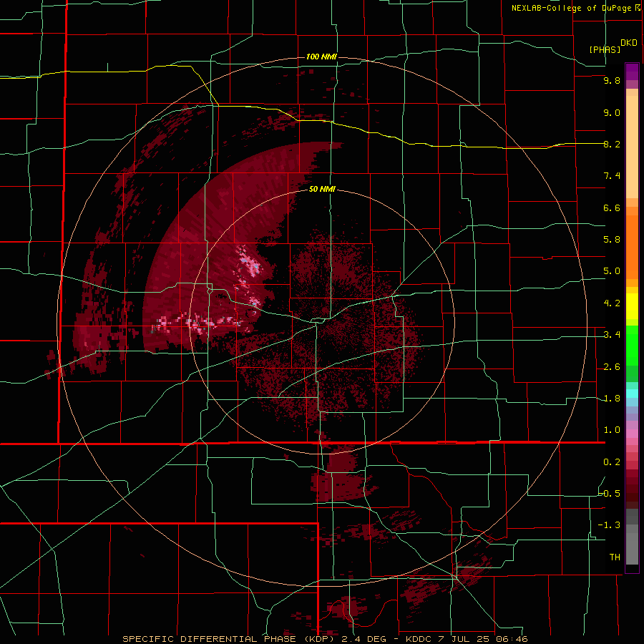Pick the purple segment of the color bar
This screenshot has width=644, height=644.
point(632,72)
